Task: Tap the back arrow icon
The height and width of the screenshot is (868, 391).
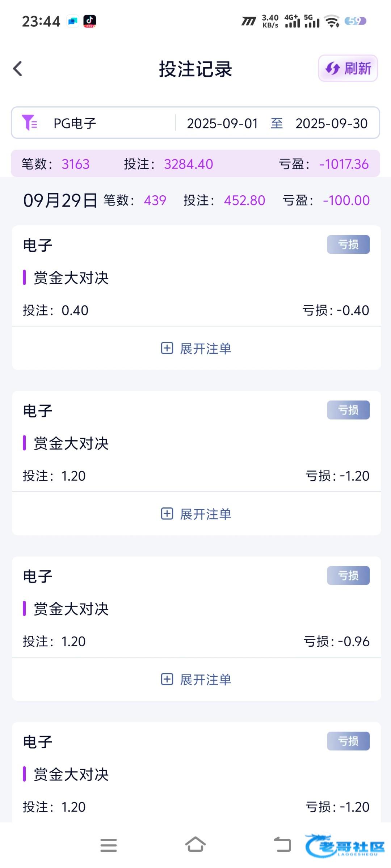Action: coord(18,69)
